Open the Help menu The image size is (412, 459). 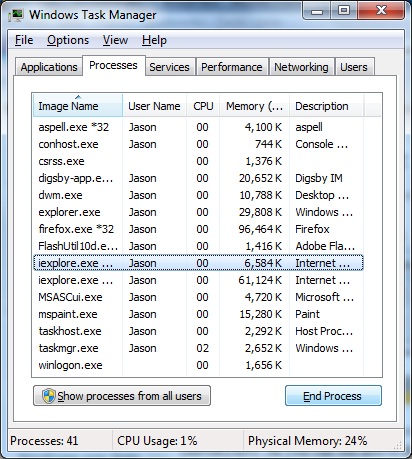pyautogui.click(x=154, y=40)
